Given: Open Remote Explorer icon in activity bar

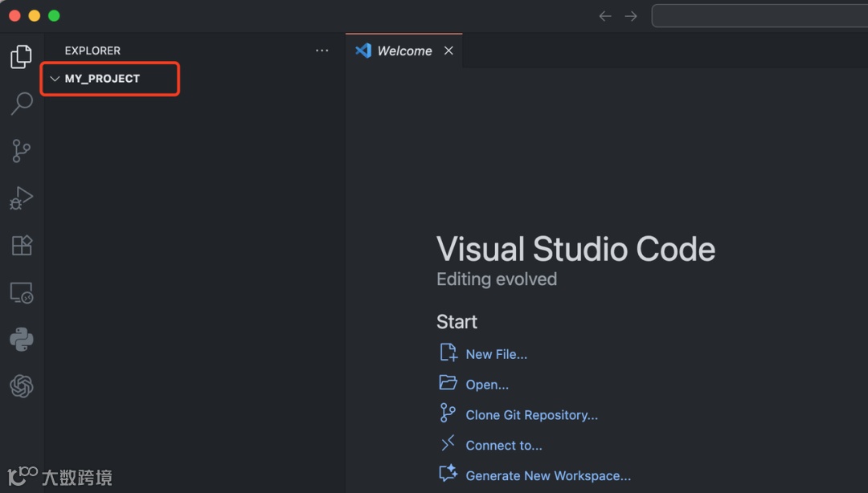Looking at the screenshot, I should [x=22, y=293].
